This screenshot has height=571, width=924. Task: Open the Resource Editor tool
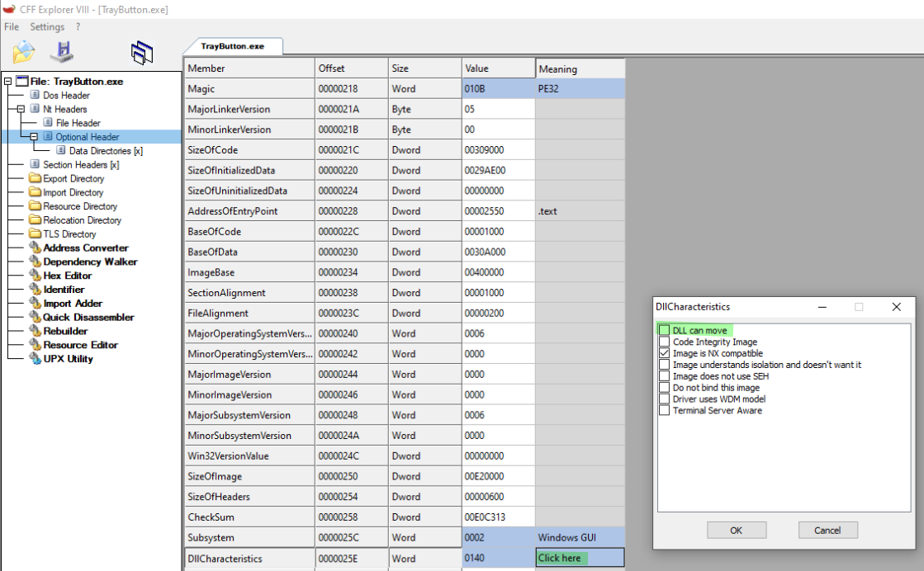coord(80,345)
